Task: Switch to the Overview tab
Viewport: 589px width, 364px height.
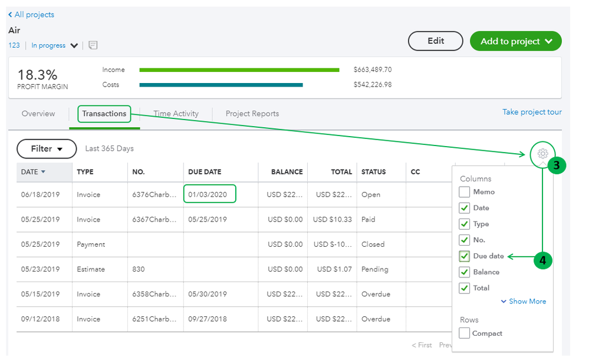Action: tap(38, 114)
